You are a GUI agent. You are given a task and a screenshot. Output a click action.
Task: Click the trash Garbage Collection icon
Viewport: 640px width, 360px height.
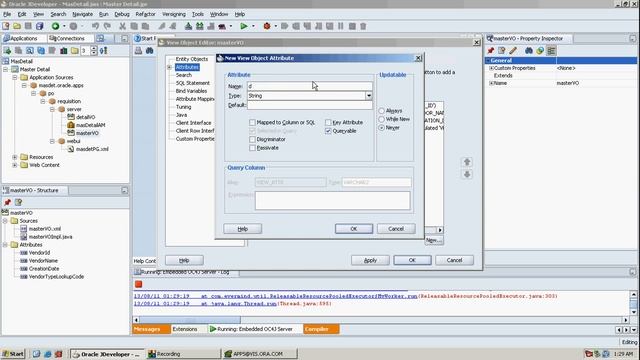pos(363,26)
